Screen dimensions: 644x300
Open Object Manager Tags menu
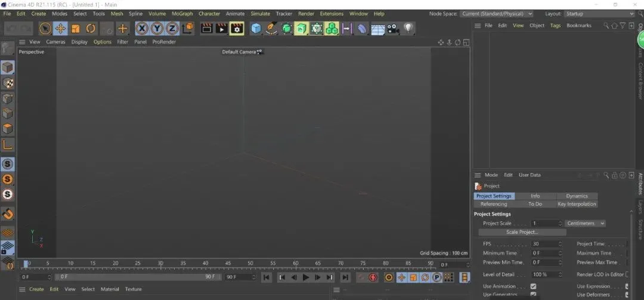pos(555,26)
